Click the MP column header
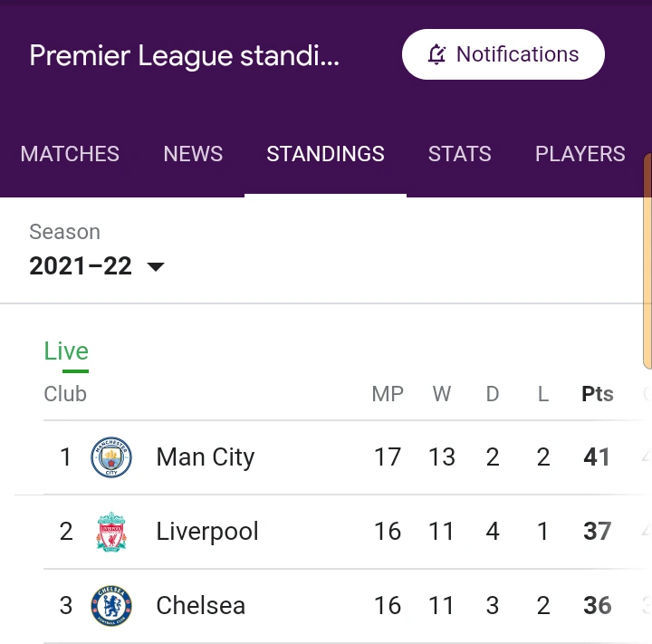The width and height of the screenshot is (652, 644). [388, 394]
